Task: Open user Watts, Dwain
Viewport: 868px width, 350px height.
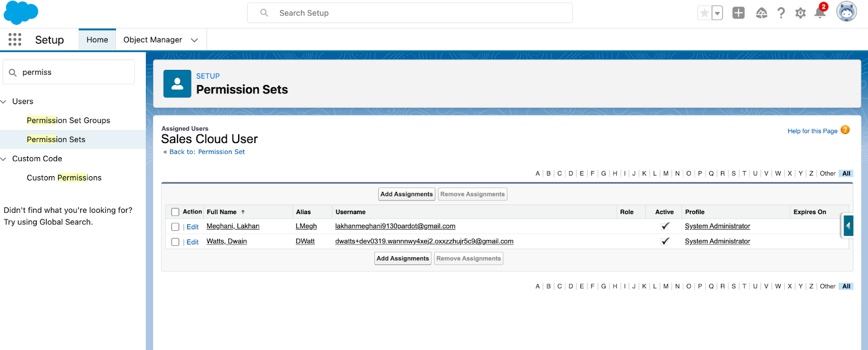Action: point(227,242)
